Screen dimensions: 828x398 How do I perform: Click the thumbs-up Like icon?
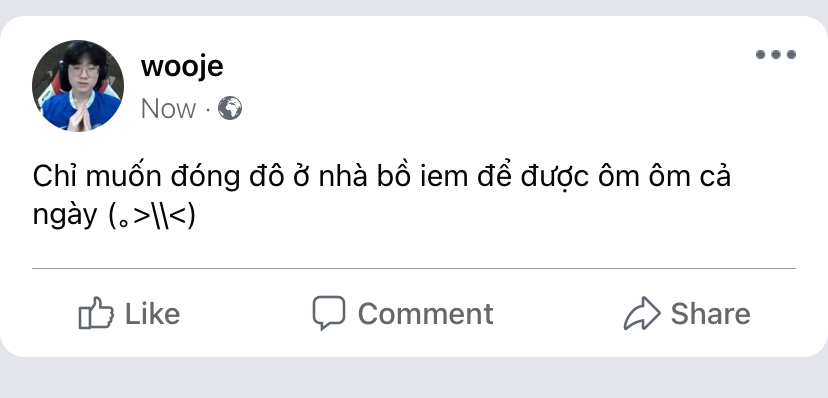coord(96,313)
